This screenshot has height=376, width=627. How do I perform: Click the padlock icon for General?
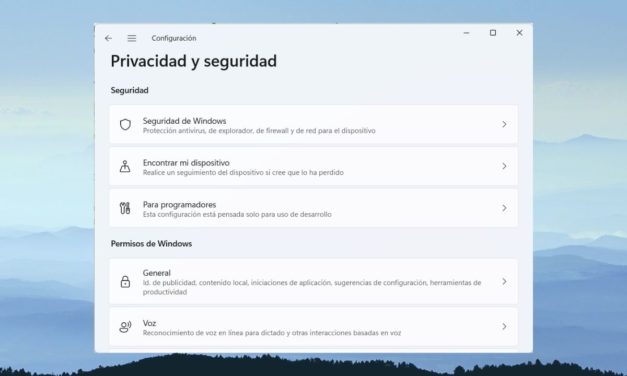coord(125,282)
